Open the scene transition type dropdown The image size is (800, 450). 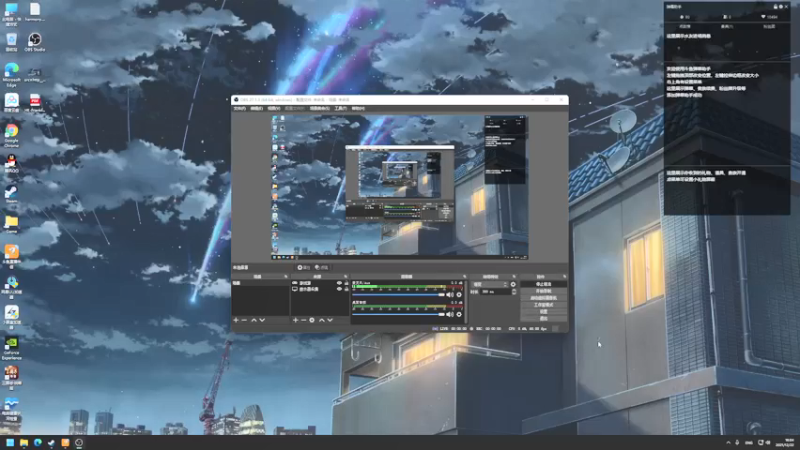[490, 284]
